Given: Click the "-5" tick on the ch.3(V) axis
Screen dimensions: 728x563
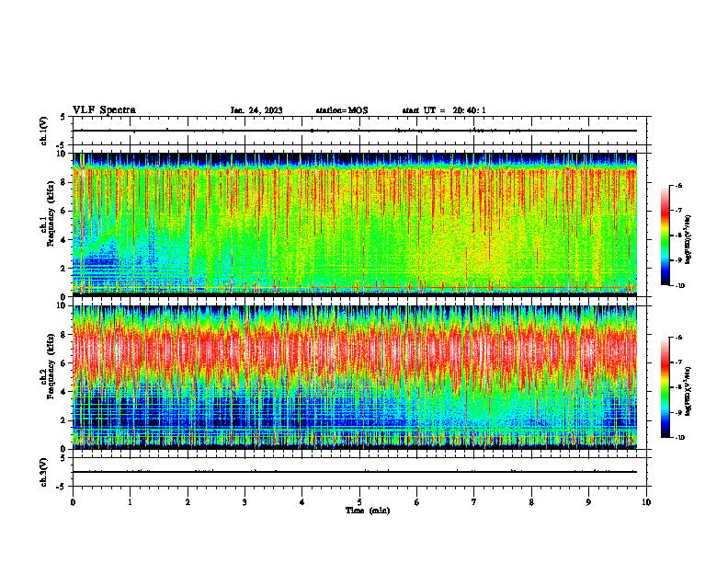Looking at the screenshot, I should coord(62,487).
